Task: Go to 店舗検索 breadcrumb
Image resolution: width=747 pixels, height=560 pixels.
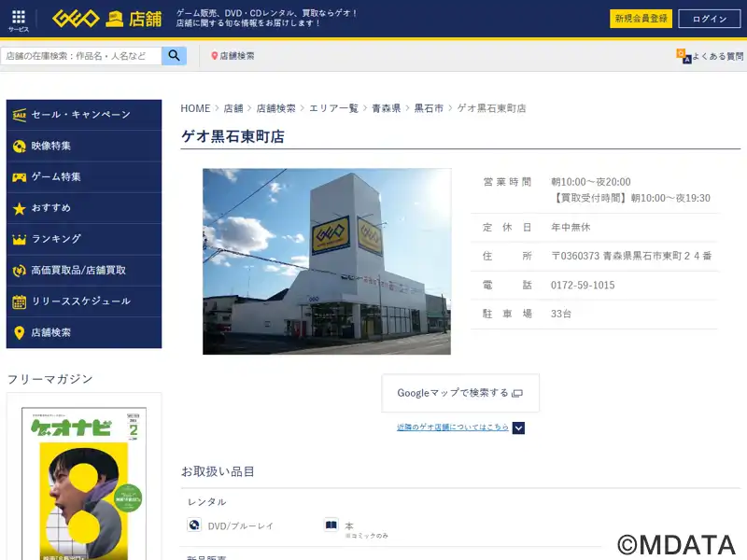Action: tap(275, 108)
